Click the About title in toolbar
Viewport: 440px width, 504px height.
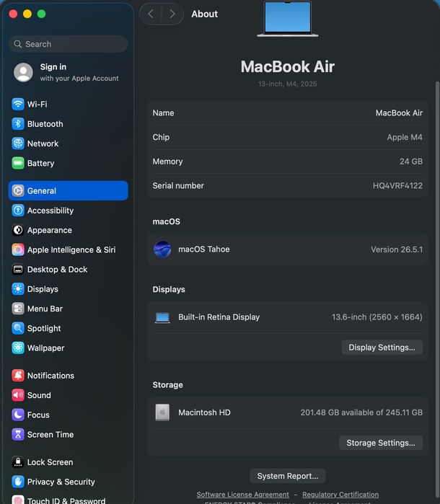click(x=205, y=14)
